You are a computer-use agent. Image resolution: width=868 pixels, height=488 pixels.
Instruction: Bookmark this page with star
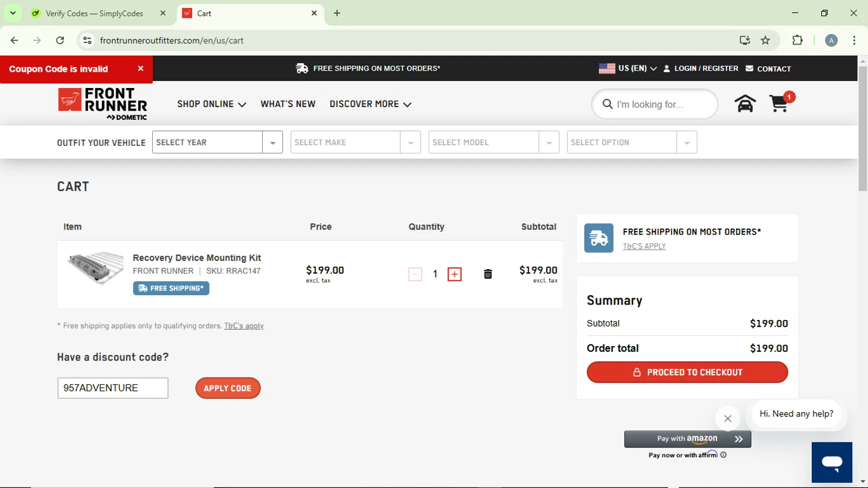point(766,41)
